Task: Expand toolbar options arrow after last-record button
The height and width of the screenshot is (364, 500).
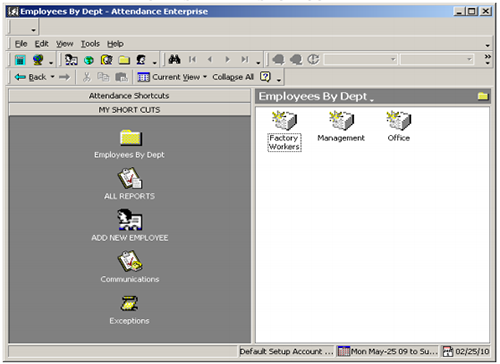Action: click(258, 62)
